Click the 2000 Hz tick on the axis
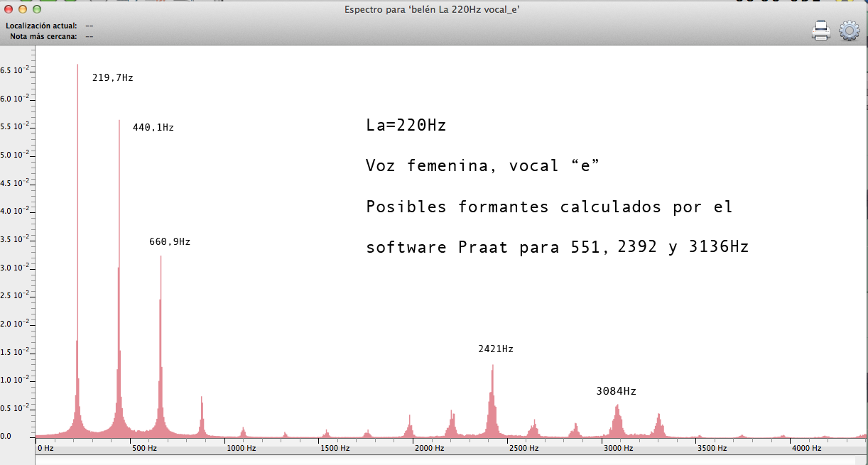 431,449
